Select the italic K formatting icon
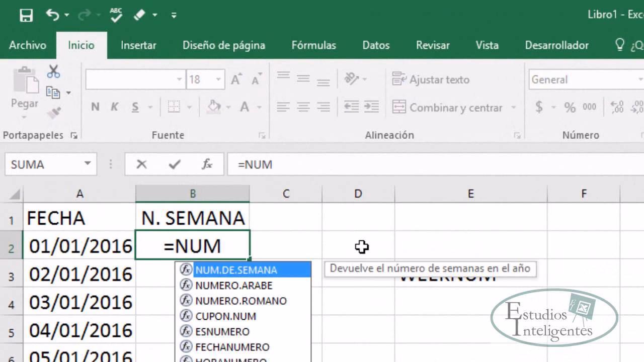Viewport: 644px width, 362px height. pyautogui.click(x=114, y=107)
